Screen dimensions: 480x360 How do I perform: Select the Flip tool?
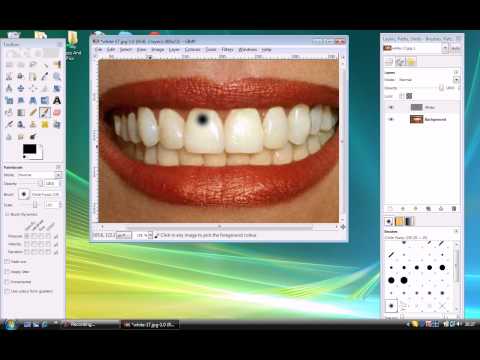pos(45,101)
